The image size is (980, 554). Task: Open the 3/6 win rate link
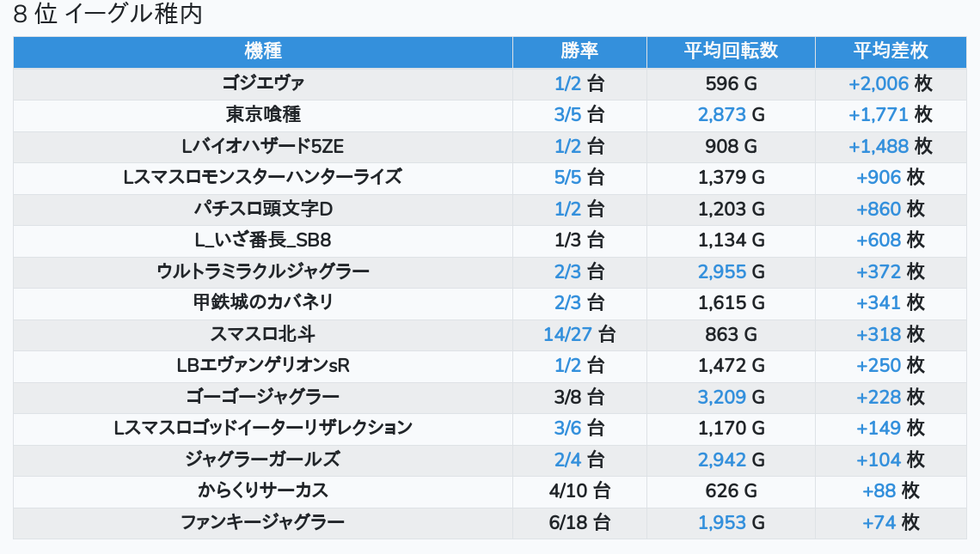pyautogui.click(x=568, y=428)
